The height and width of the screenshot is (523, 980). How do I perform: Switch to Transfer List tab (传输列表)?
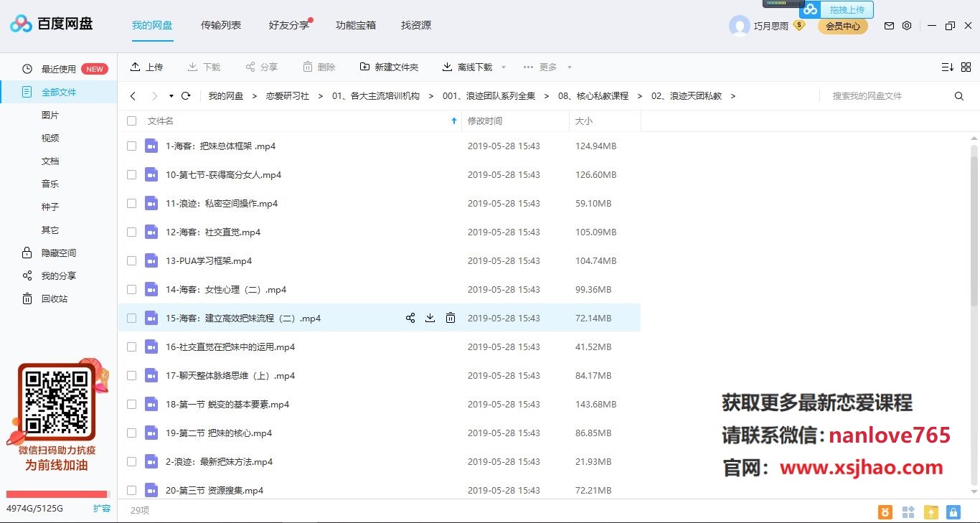point(221,25)
